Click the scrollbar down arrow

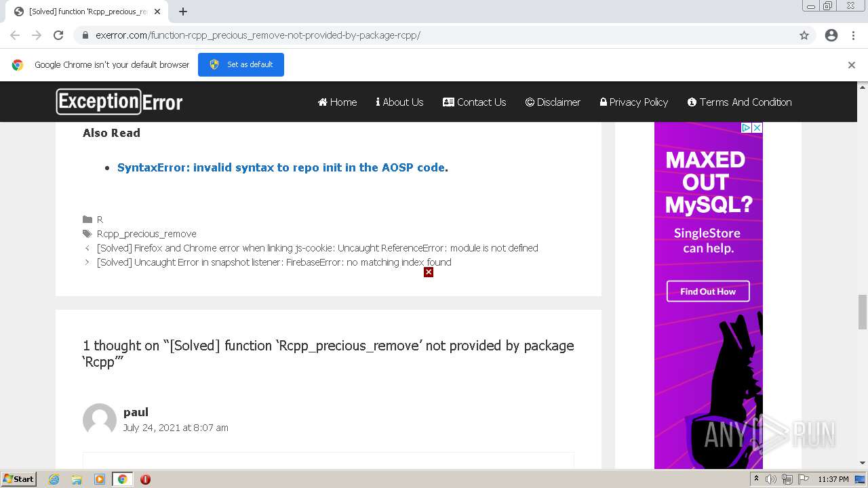coord(863,464)
